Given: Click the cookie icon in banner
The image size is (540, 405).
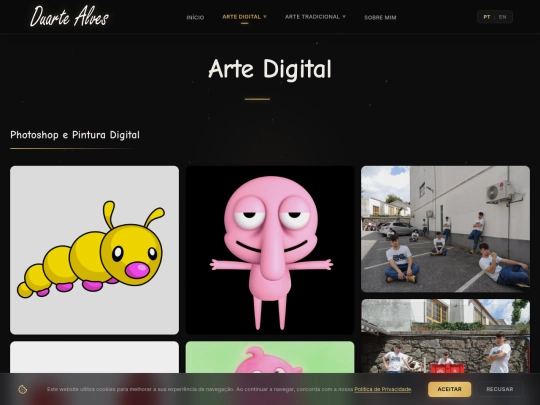Looking at the screenshot, I should pyautogui.click(x=23, y=389).
